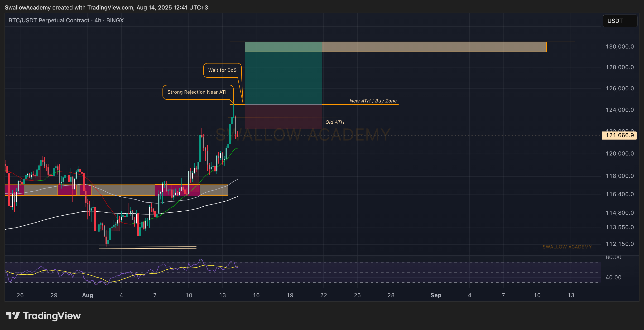Click the date label 25 on time axis
The height and width of the screenshot is (330, 644).
click(x=357, y=295)
